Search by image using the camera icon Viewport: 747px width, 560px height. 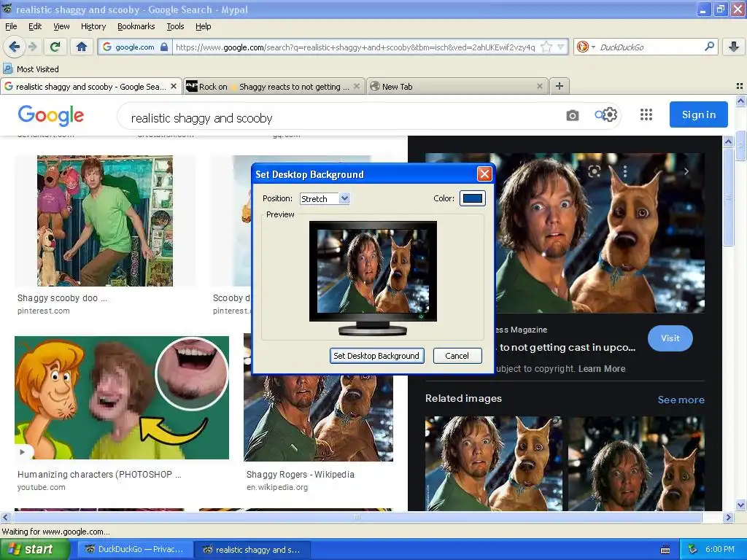pyautogui.click(x=572, y=115)
